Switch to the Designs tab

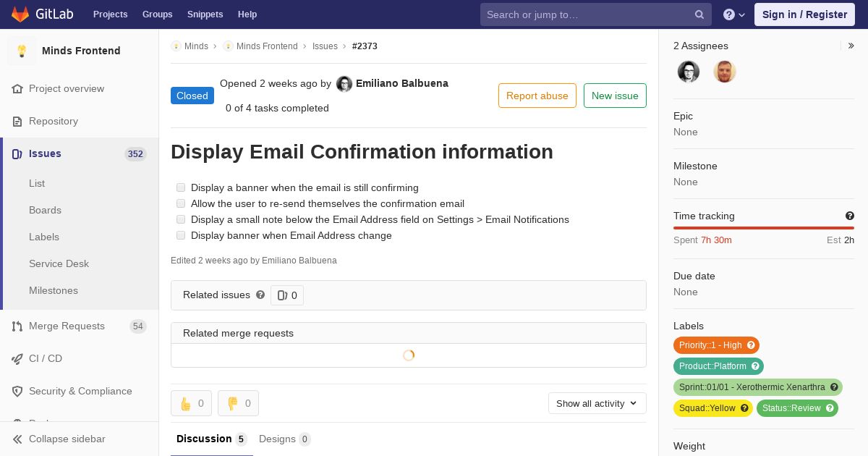point(284,439)
